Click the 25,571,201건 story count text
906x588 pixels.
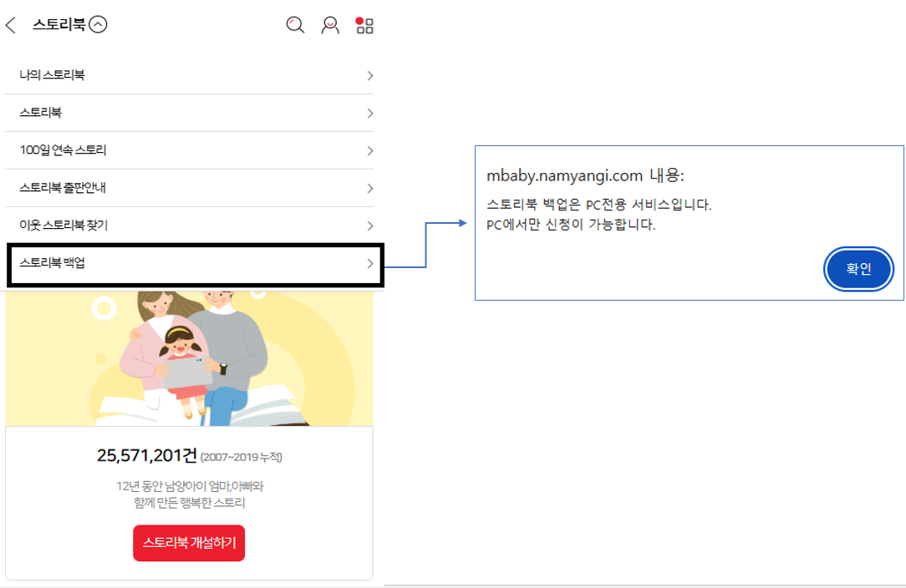[x=147, y=456]
